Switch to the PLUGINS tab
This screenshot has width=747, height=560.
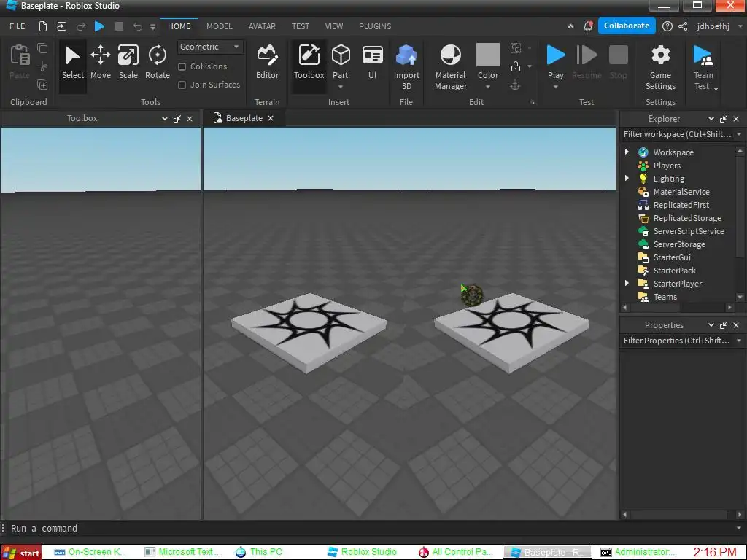375,26
